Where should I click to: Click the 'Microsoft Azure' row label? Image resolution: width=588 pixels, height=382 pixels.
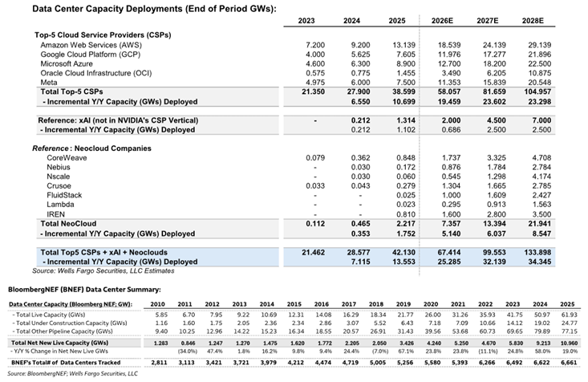coord(67,63)
